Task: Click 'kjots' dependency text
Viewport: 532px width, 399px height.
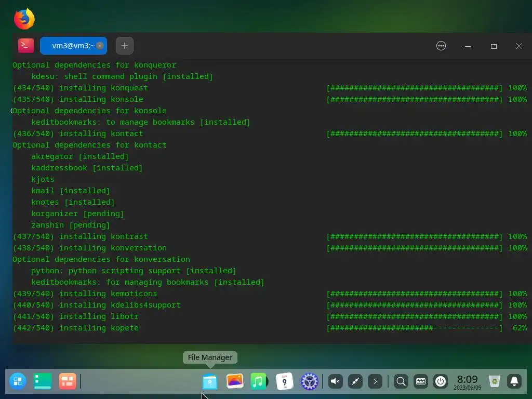Action: (x=43, y=179)
